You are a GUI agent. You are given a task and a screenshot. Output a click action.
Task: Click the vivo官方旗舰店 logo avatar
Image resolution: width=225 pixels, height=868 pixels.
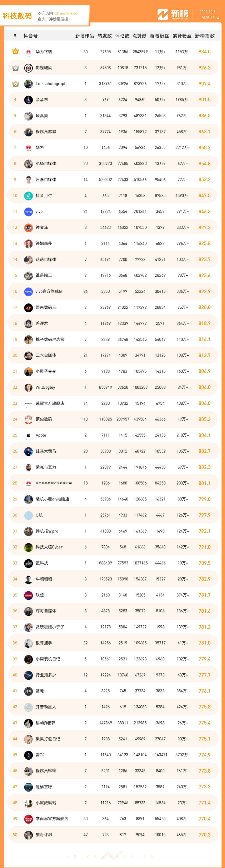(x=28, y=291)
